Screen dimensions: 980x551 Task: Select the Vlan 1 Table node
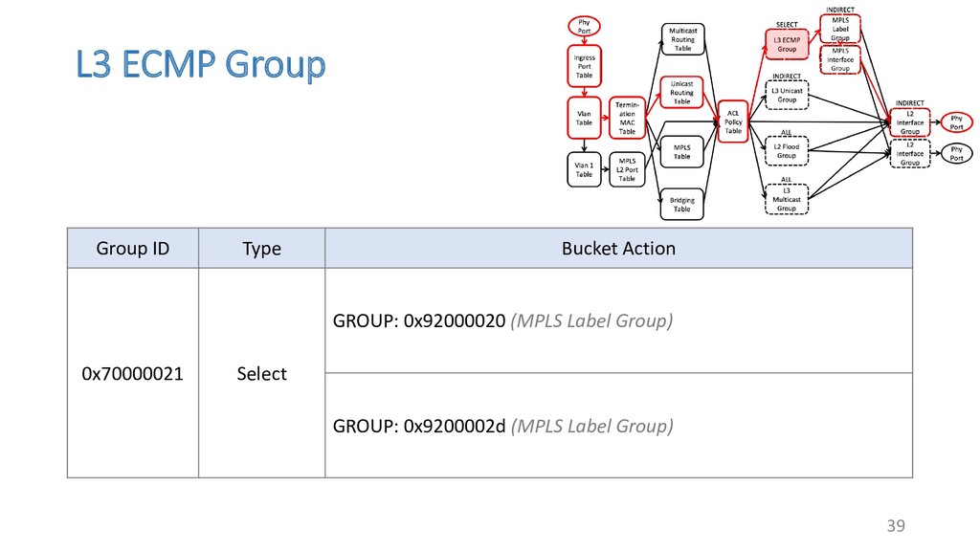(x=584, y=169)
